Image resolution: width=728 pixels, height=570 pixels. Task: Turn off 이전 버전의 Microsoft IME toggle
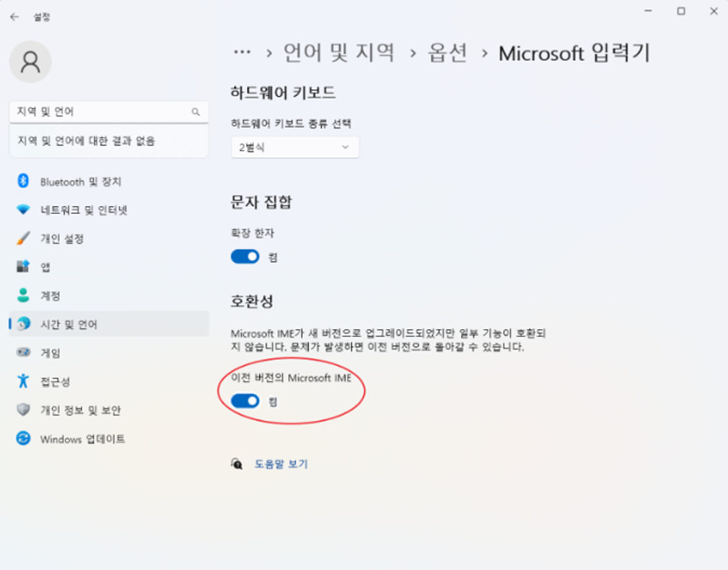(x=245, y=401)
